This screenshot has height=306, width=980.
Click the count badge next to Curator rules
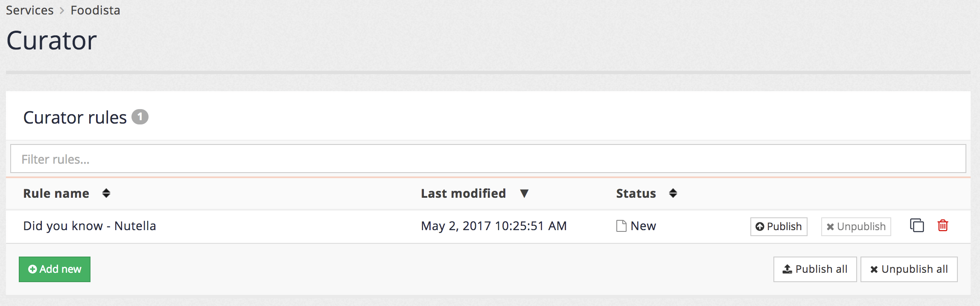(x=141, y=117)
